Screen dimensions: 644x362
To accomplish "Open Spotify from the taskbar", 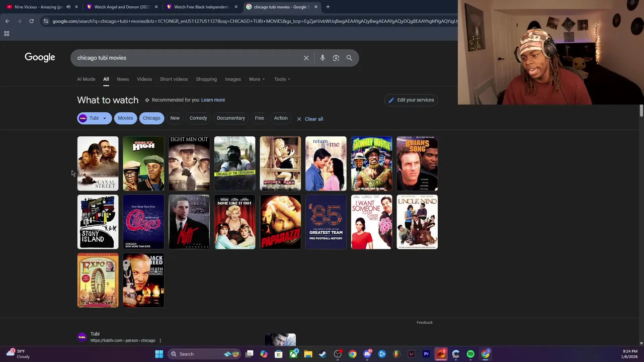I will (470, 354).
